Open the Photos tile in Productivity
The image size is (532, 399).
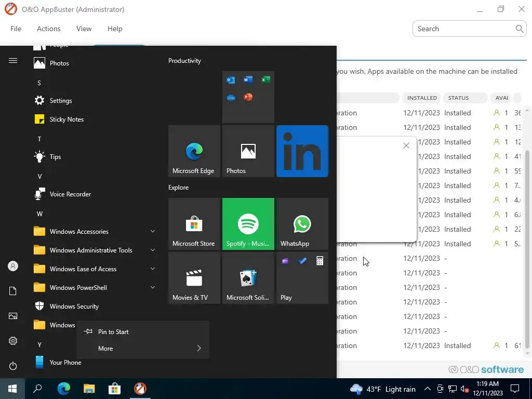[x=248, y=151]
